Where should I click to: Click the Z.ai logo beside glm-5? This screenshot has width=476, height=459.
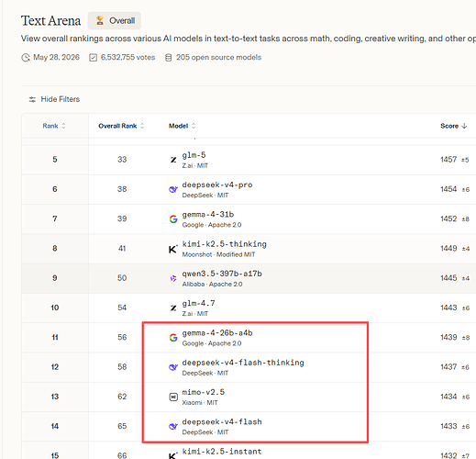pos(173,160)
